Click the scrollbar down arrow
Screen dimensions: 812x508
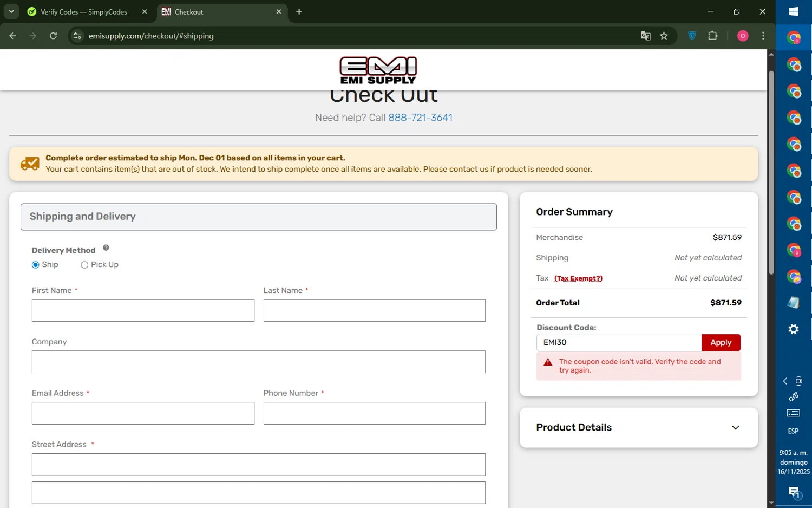pos(771,503)
